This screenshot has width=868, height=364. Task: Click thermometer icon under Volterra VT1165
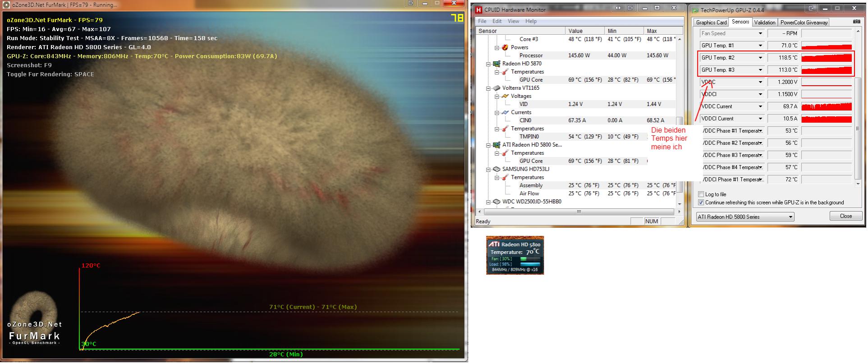505,129
